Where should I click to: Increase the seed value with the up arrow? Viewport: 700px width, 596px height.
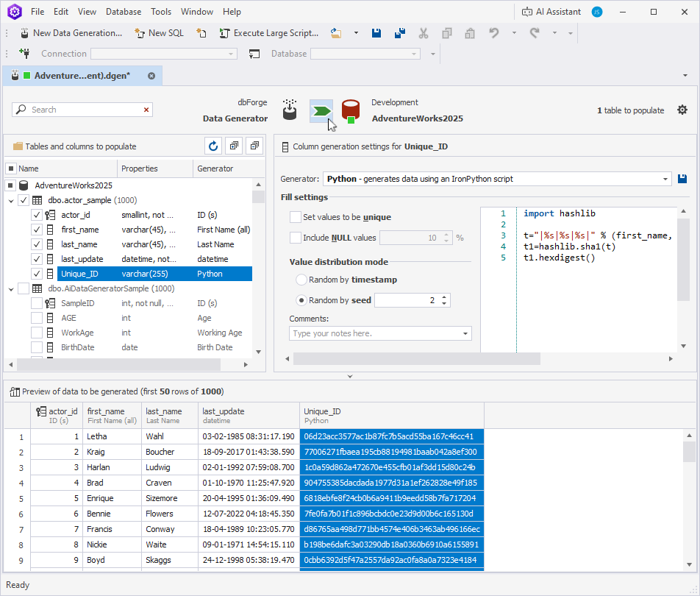(x=444, y=297)
